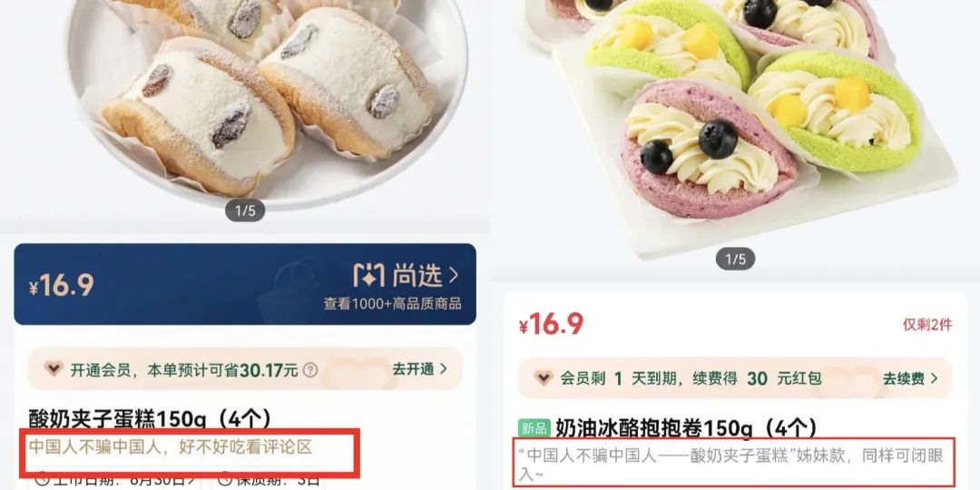Select the 奶油冰酪抱抱卷150g title

[x=686, y=428]
